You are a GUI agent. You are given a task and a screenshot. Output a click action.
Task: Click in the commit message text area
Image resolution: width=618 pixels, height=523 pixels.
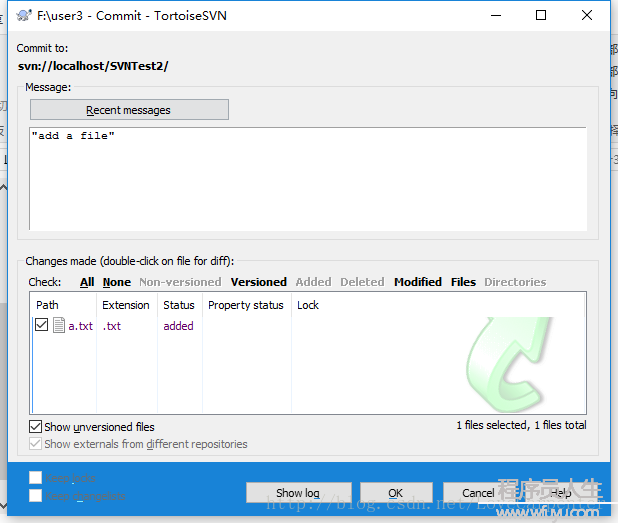pos(308,179)
